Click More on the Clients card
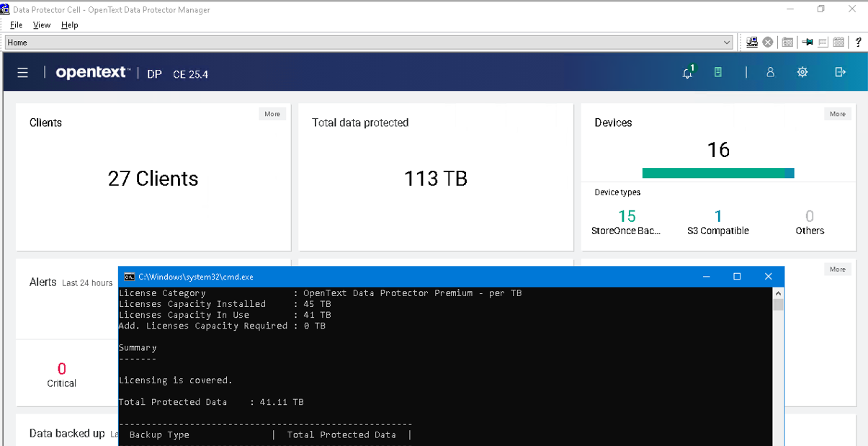The image size is (868, 446). (x=272, y=114)
